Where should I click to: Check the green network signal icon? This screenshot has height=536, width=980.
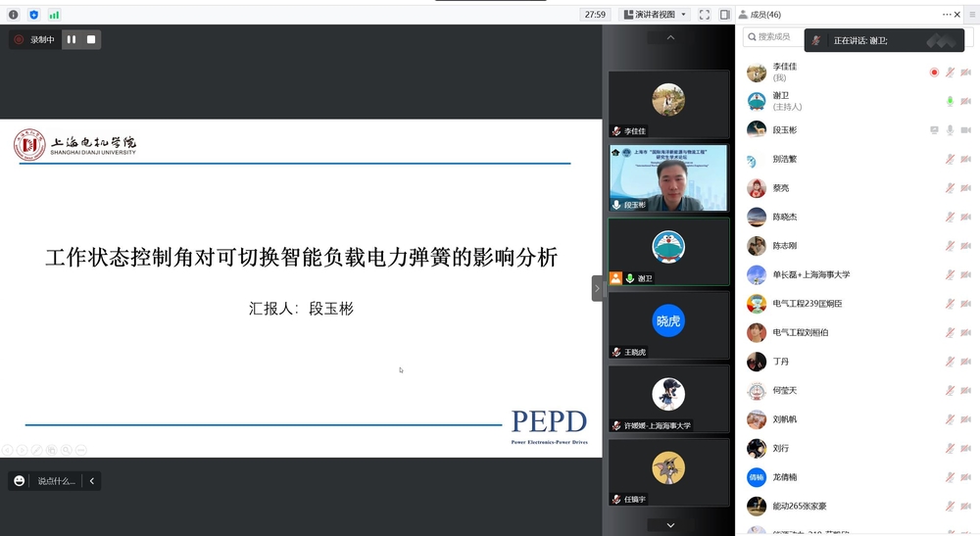(54, 15)
